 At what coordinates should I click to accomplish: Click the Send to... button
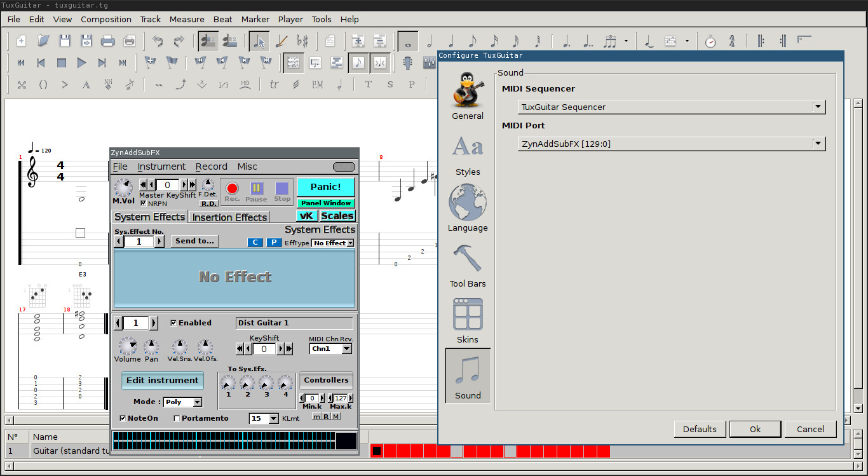point(194,241)
